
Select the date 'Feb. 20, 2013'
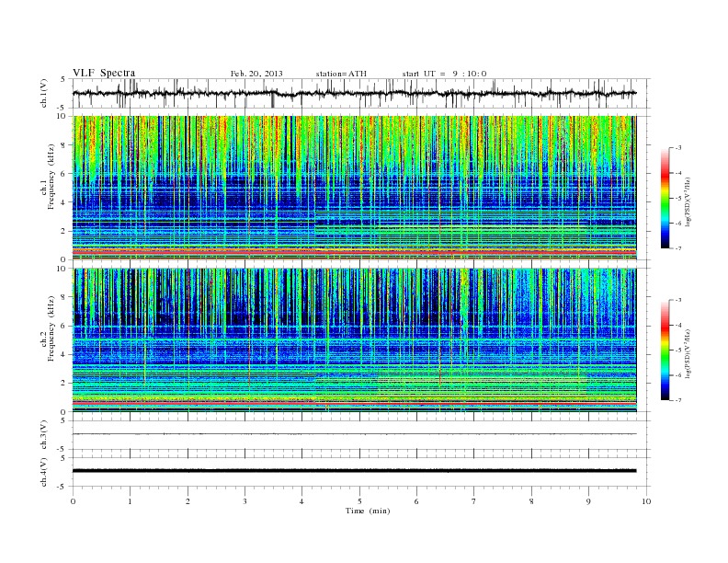(256, 74)
